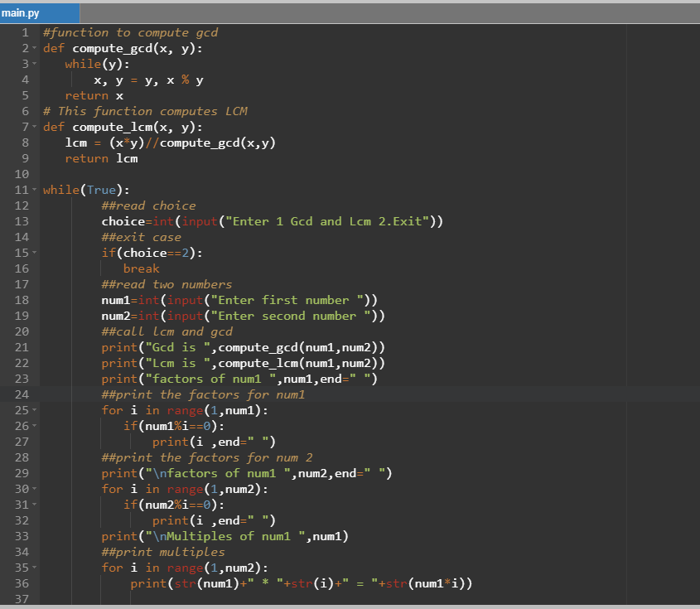Click line number 24 in gutter
The height and width of the screenshot is (609, 700).
[22, 394]
